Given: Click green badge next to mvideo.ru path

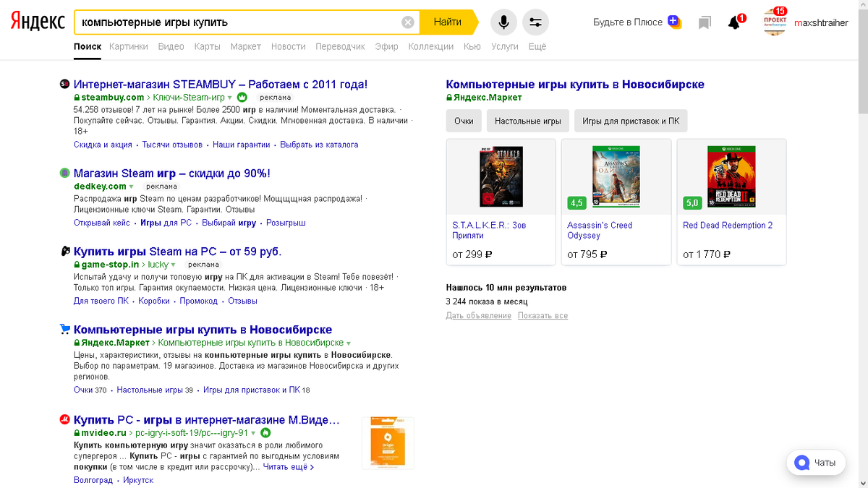Looking at the screenshot, I should tap(266, 432).
